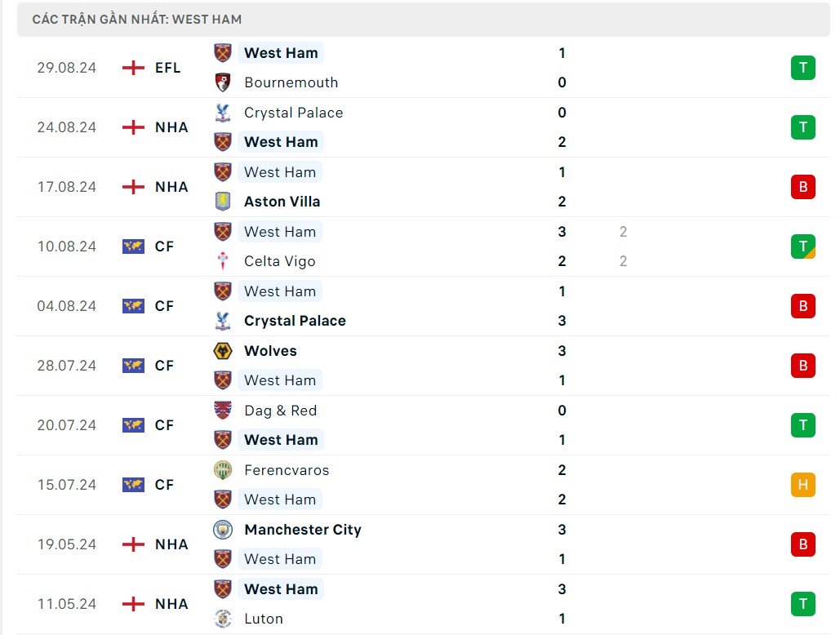
Task: Click the Dag & Red team name
Action: point(280,411)
